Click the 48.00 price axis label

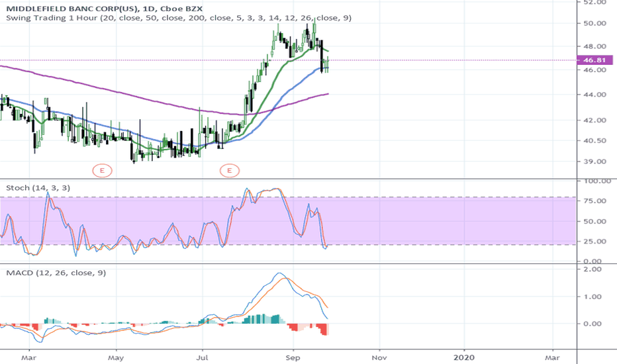[595, 46]
